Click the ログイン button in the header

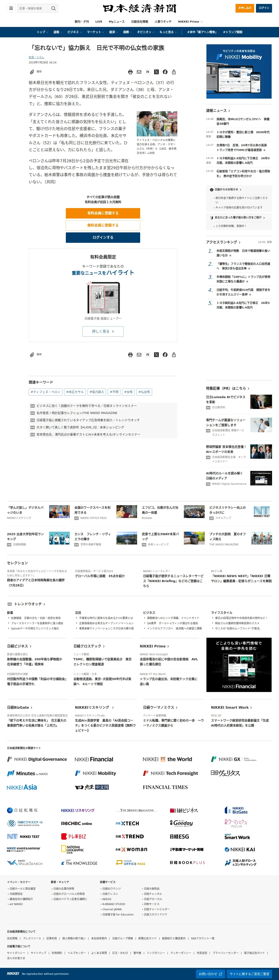tap(264, 8)
